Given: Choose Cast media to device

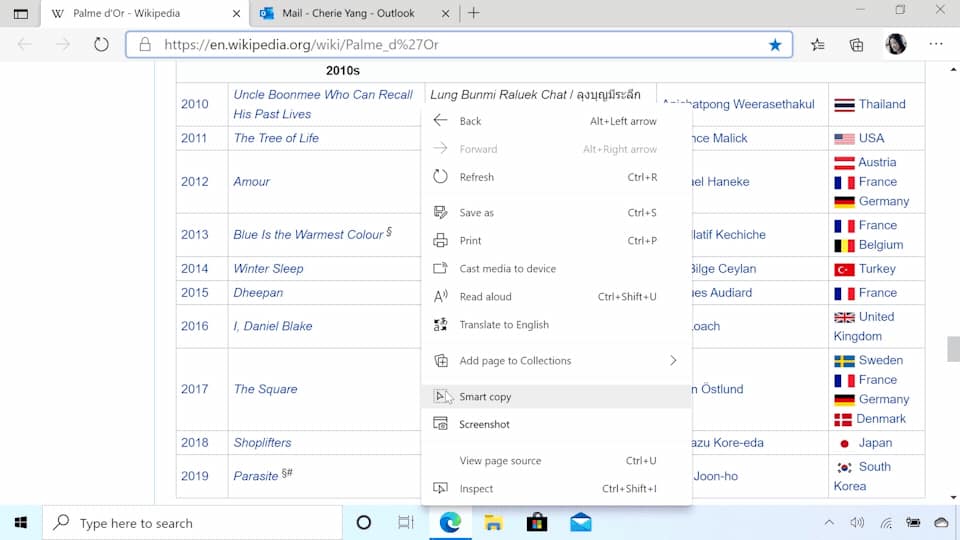Looking at the screenshot, I should click(x=556, y=268).
